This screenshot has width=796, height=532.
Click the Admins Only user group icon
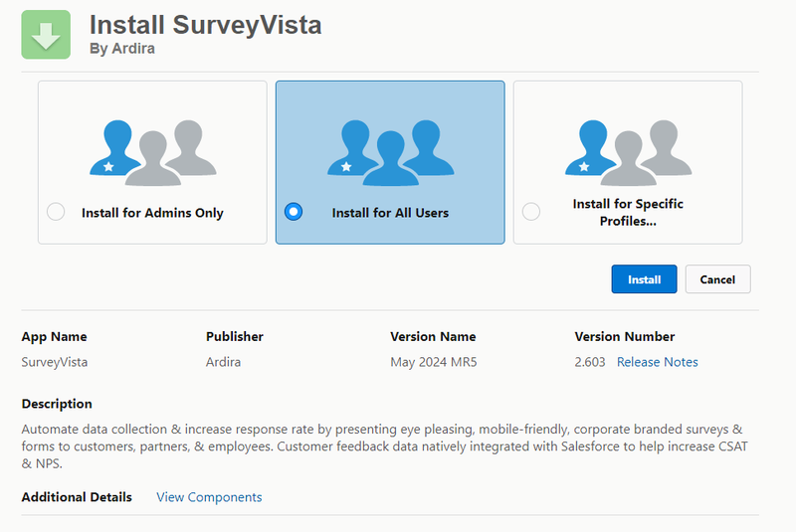pyautogui.click(x=153, y=153)
